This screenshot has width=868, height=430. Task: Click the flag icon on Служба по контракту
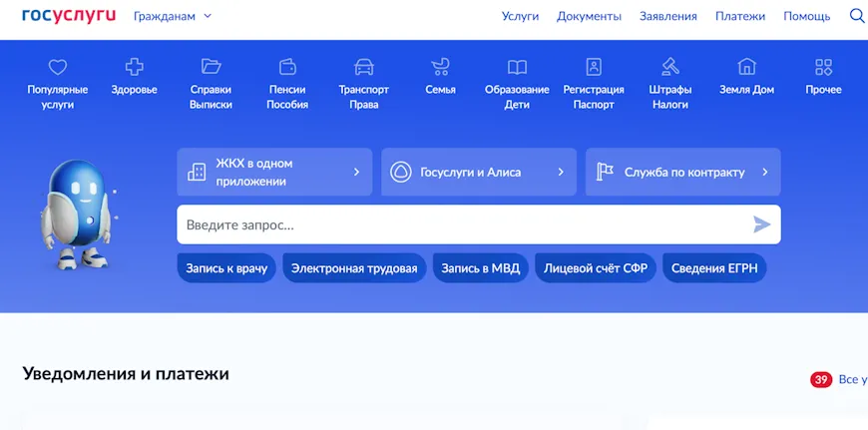click(x=605, y=172)
